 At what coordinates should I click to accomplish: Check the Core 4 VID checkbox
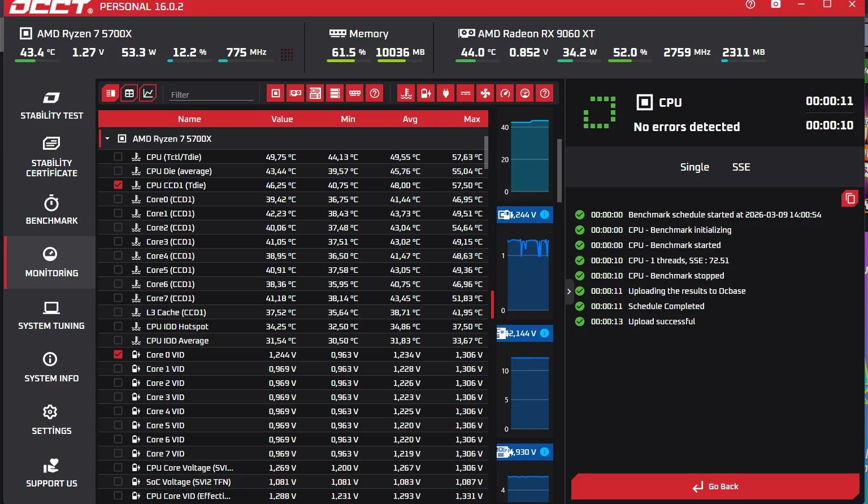click(x=118, y=411)
